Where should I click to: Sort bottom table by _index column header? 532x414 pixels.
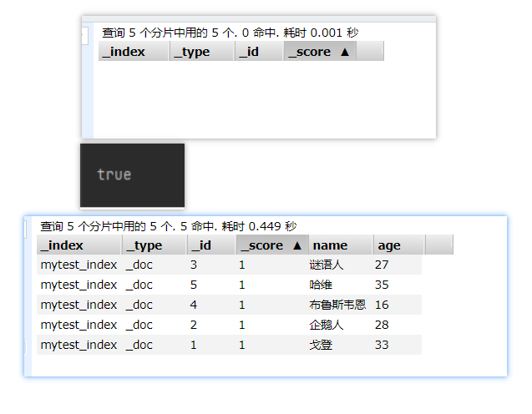[x=79, y=245]
